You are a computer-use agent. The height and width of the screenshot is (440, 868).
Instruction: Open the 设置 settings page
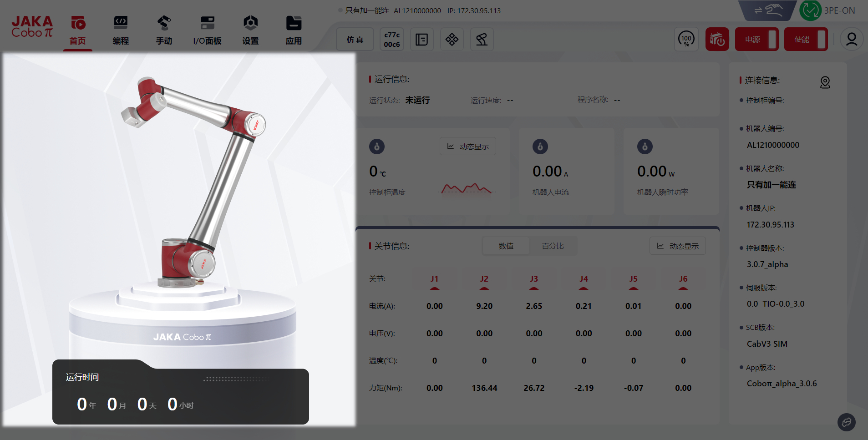pyautogui.click(x=250, y=30)
